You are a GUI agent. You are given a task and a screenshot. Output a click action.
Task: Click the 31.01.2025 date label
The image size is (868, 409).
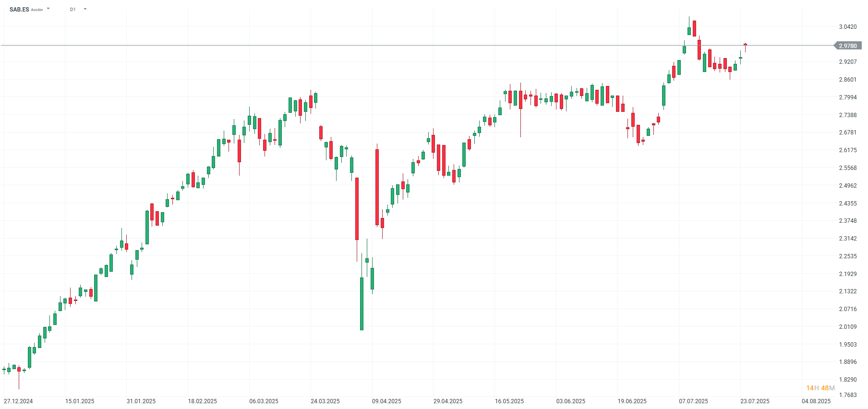coord(141,401)
